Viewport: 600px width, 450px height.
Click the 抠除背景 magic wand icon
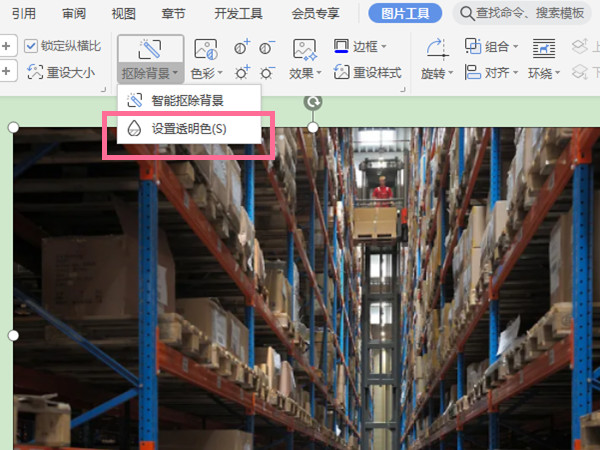coord(150,49)
